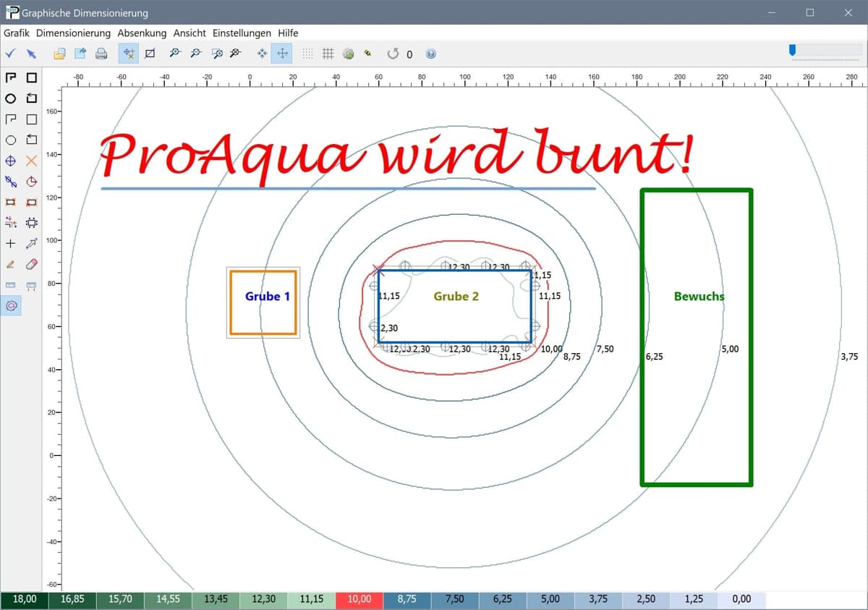
Task: Click the blue help icon in toolbar
Action: pos(431,54)
